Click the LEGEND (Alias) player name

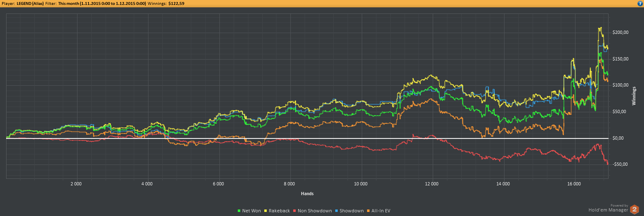pyautogui.click(x=30, y=3)
